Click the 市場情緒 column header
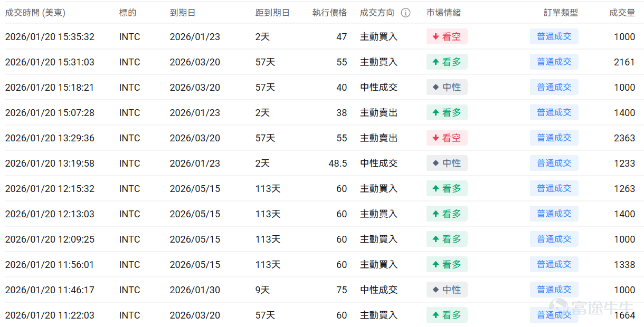 [443, 13]
